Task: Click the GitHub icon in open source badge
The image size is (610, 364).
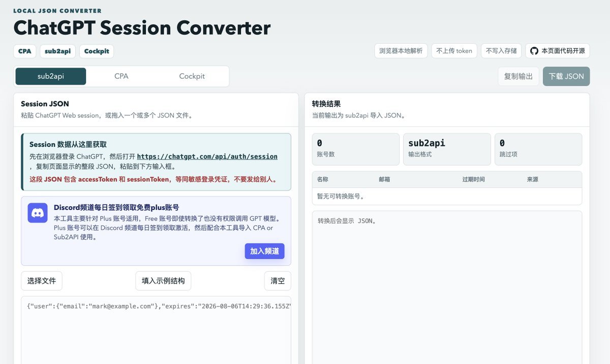Action: tap(534, 51)
